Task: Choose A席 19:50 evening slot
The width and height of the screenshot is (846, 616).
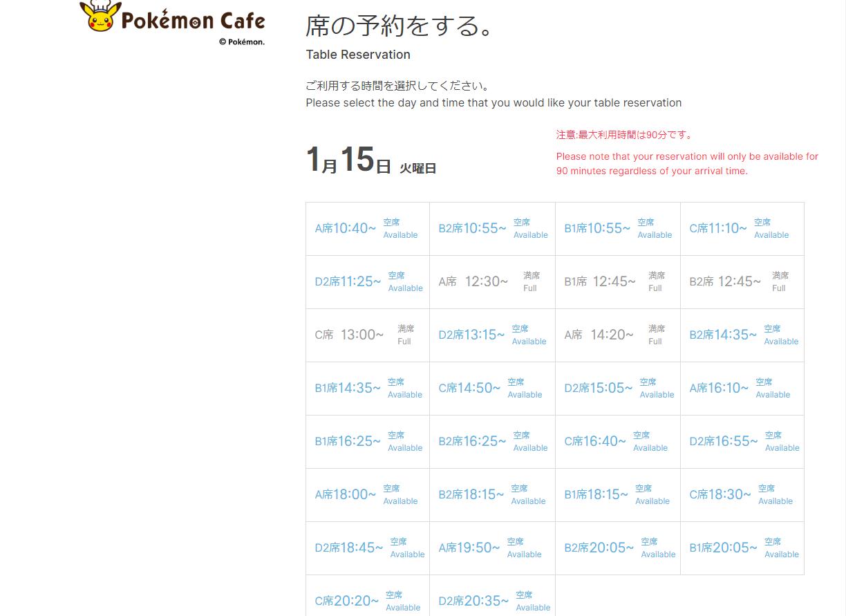Action: tap(492, 548)
